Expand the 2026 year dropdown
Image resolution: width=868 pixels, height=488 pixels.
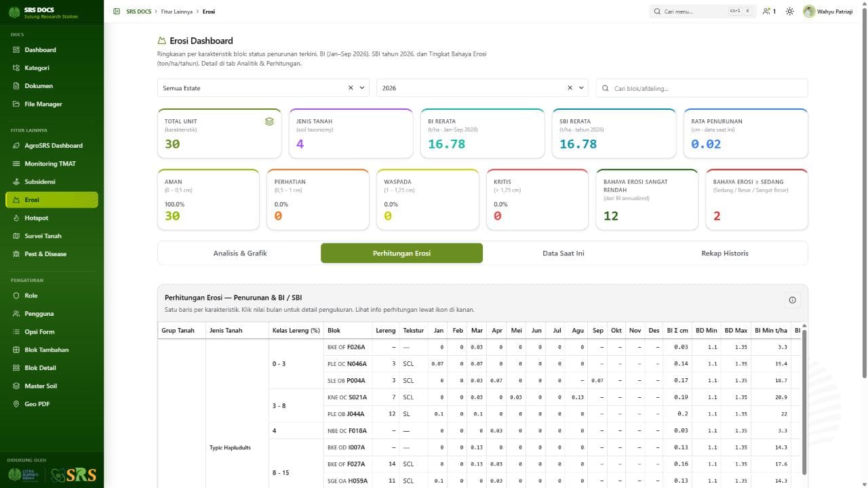[582, 88]
